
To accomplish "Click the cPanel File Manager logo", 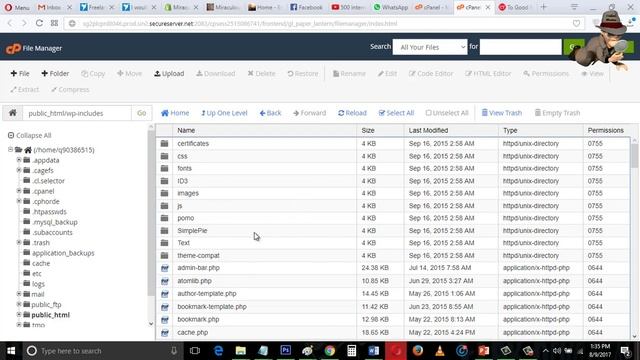I will (34, 48).
